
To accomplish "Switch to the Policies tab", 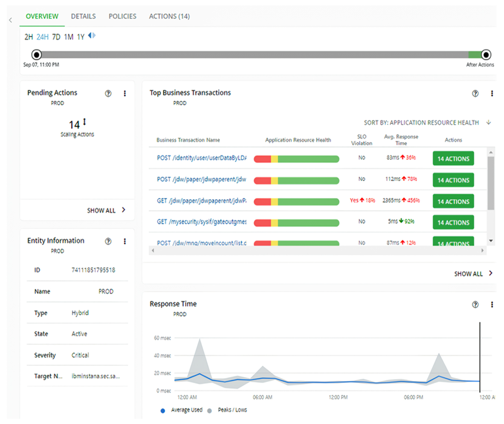I will pyautogui.click(x=122, y=16).
